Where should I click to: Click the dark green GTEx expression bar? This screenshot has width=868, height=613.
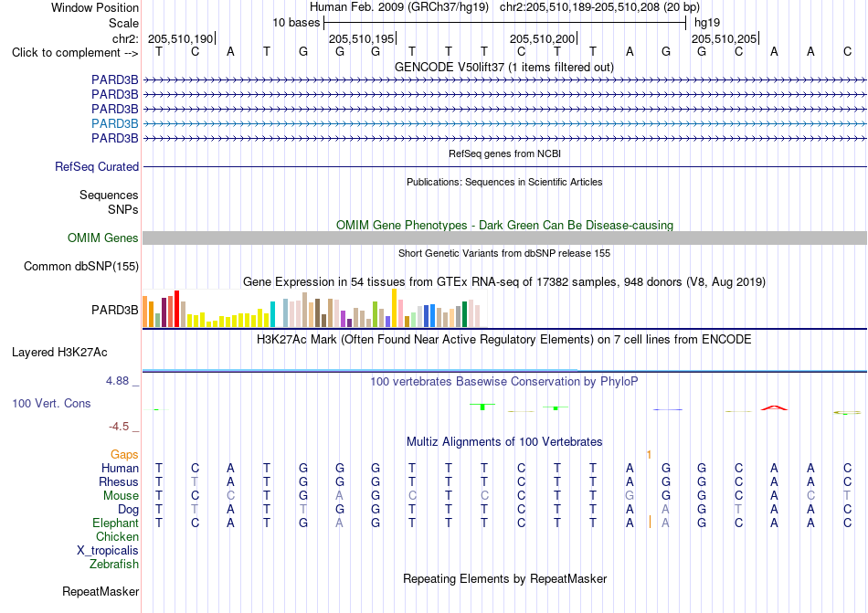pos(464,314)
